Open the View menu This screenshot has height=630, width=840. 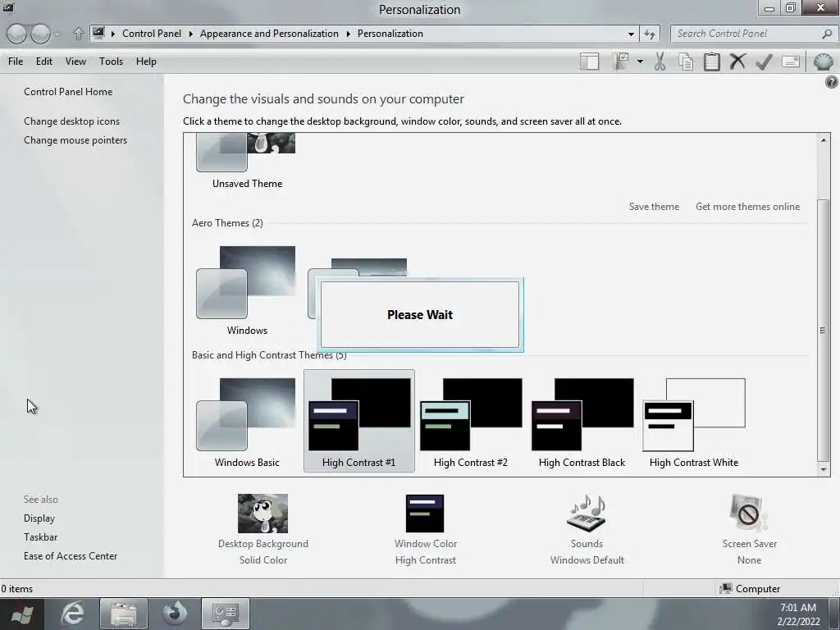tap(75, 62)
